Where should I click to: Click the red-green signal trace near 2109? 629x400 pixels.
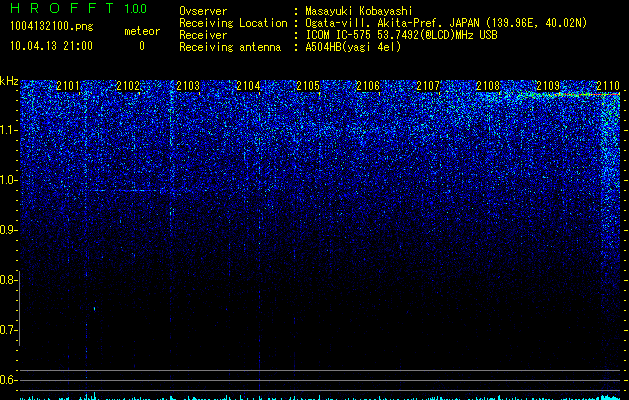(570, 95)
